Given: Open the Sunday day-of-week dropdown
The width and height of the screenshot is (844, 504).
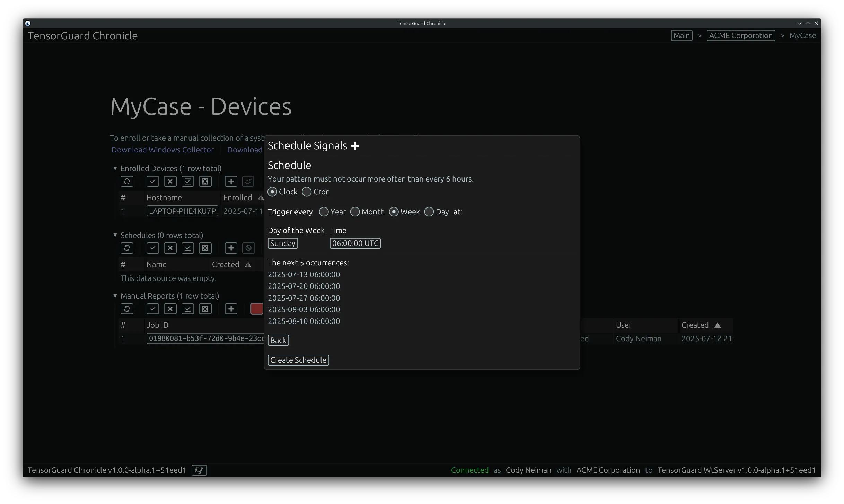Looking at the screenshot, I should [283, 243].
